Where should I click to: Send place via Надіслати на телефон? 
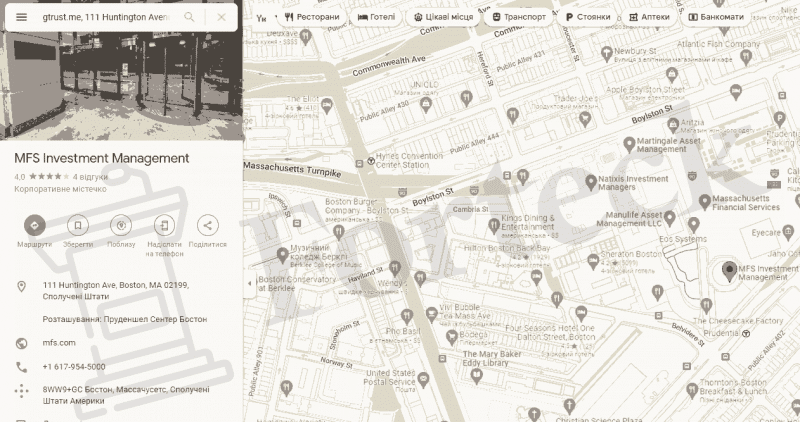164,225
